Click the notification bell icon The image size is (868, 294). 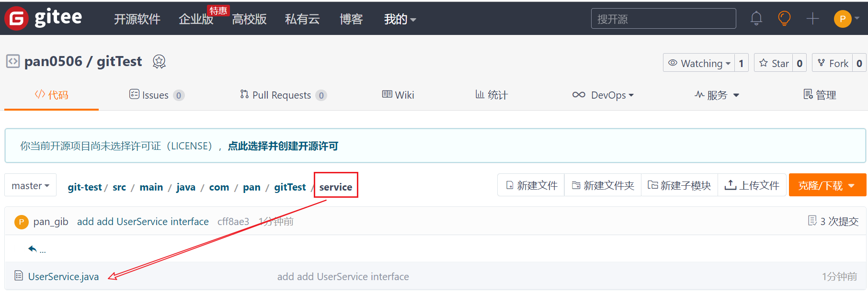(756, 19)
